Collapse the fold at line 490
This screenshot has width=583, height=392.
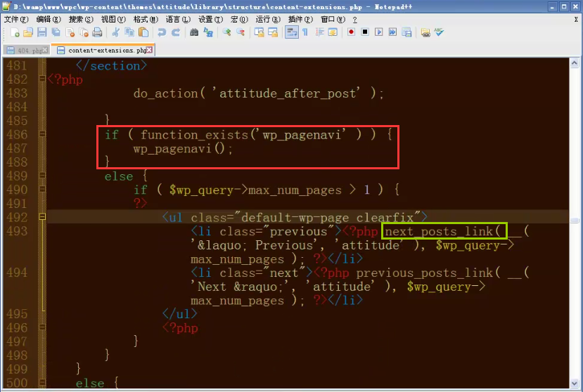coord(42,189)
